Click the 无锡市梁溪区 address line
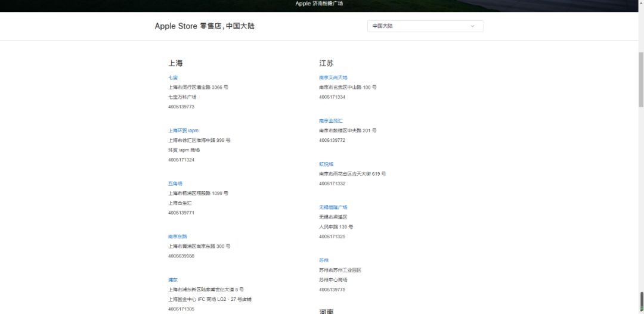 (x=333, y=217)
